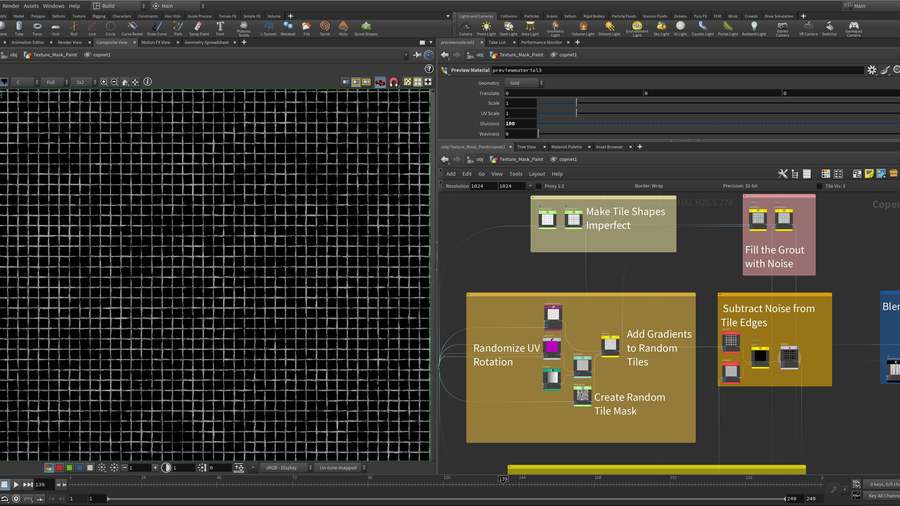This screenshot has height=506, width=900.
Task: Select the Platonic Solids tool
Action: [x=244, y=28]
